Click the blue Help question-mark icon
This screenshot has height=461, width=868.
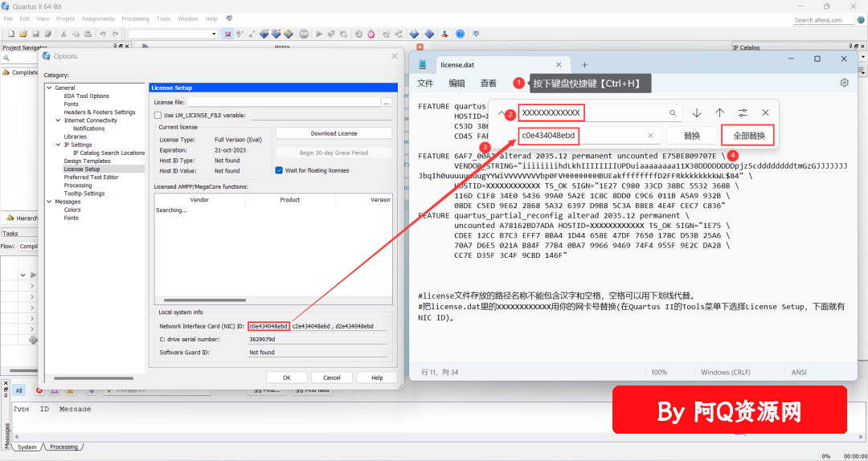coord(460,34)
